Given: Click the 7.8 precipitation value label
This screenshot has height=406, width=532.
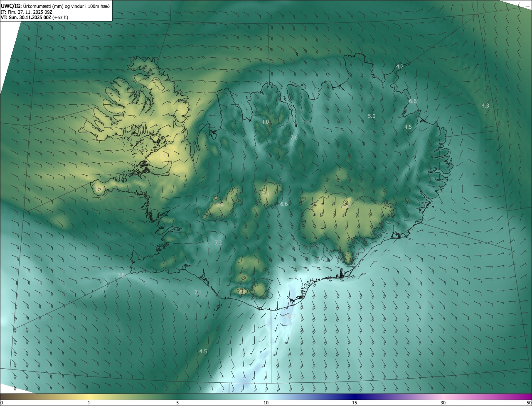Looking at the screenshot, I should pos(121,275).
